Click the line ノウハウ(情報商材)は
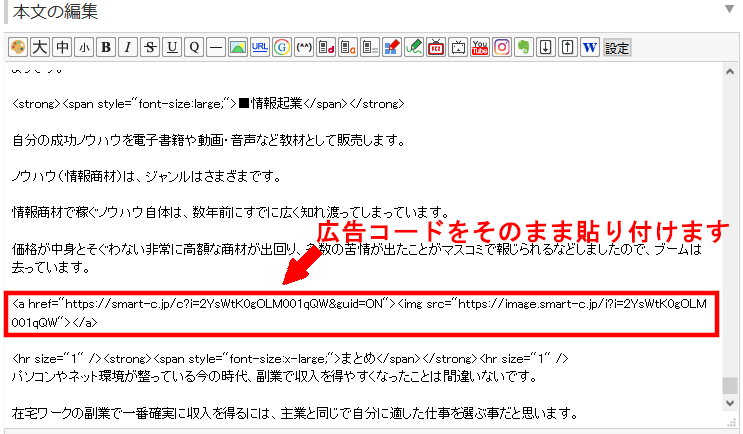The height and width of the screenshot is (434, 743). point(147,176)
